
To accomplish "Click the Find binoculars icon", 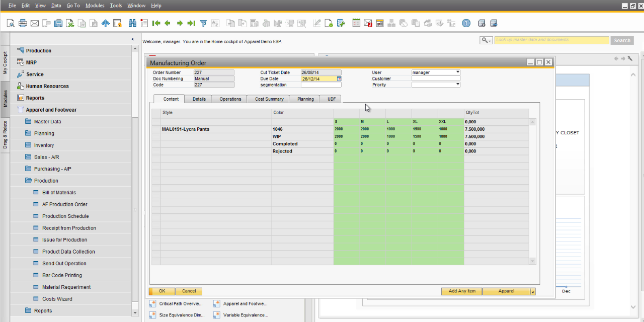I will [133, 23].
